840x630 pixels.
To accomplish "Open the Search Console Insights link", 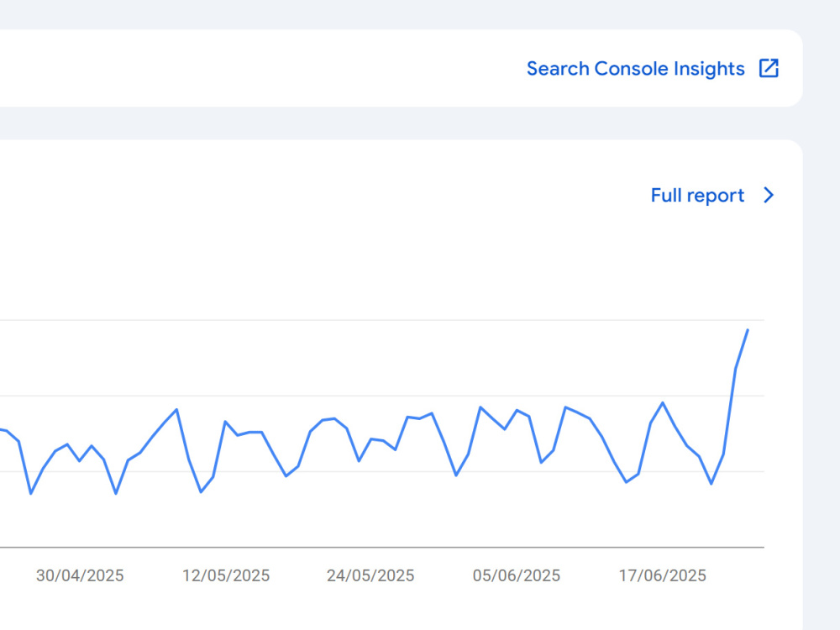I will pyautogui.click(x=635, y=69).
